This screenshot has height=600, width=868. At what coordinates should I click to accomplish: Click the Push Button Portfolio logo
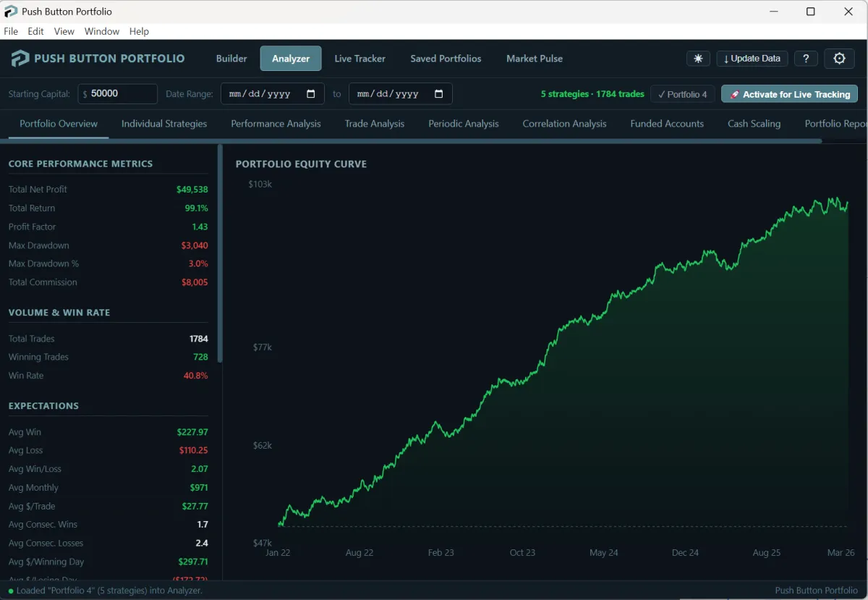coord(20,59)
